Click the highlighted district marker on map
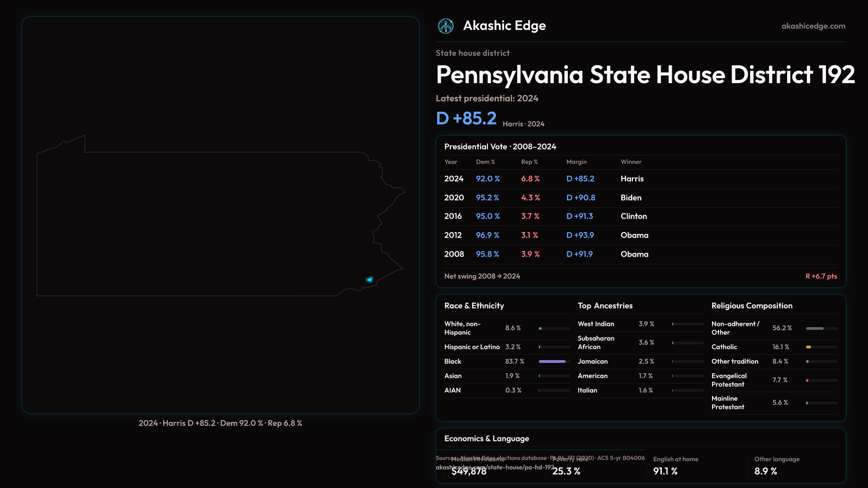 (369, 280)
